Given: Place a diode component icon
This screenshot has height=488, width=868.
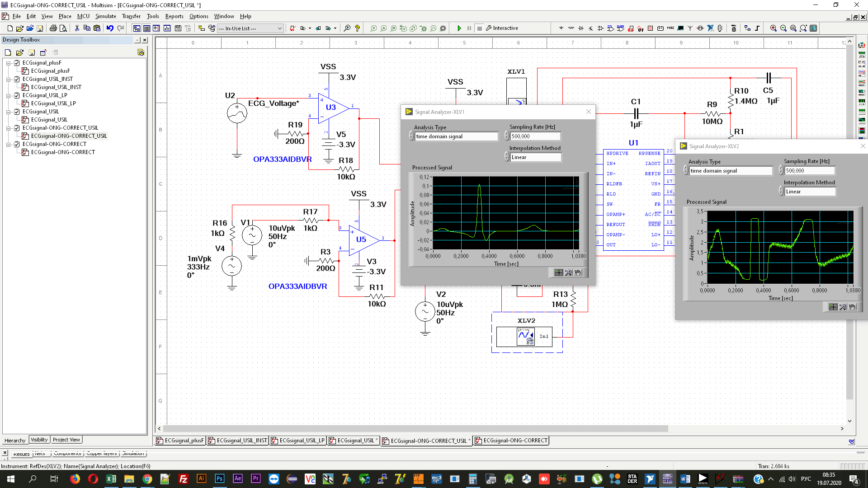Looking at the screenshot, I should [x=581, y=28].
